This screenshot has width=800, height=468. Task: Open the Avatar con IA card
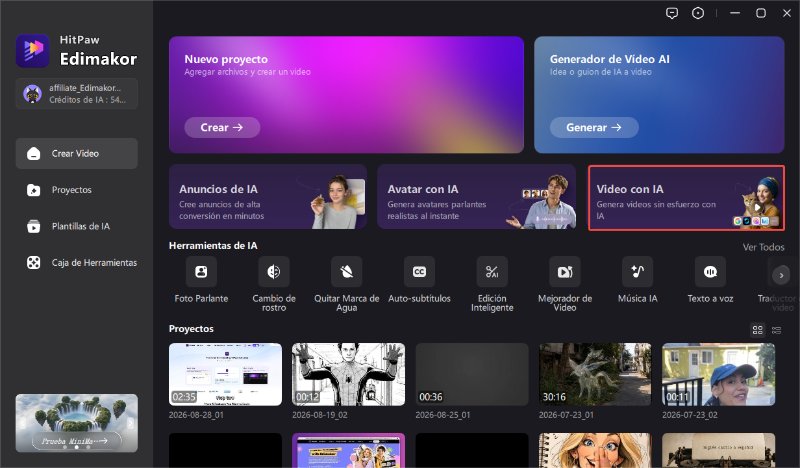(477, 197)
